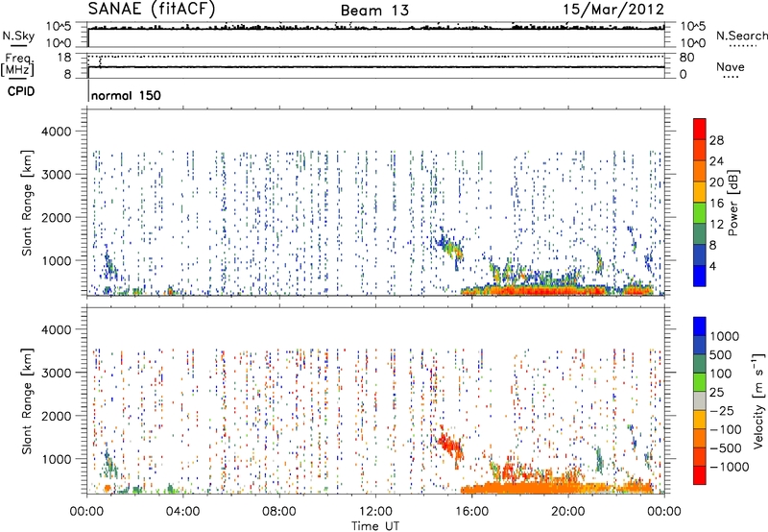Click the 28 label on power colorbar
This screenshot has width=768, height=532.
(716, 140)
